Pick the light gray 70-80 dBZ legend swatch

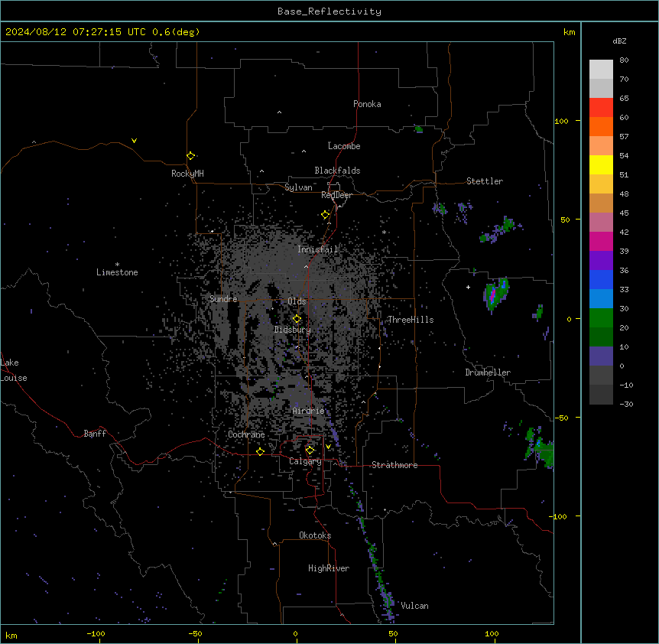pos(601,70)
